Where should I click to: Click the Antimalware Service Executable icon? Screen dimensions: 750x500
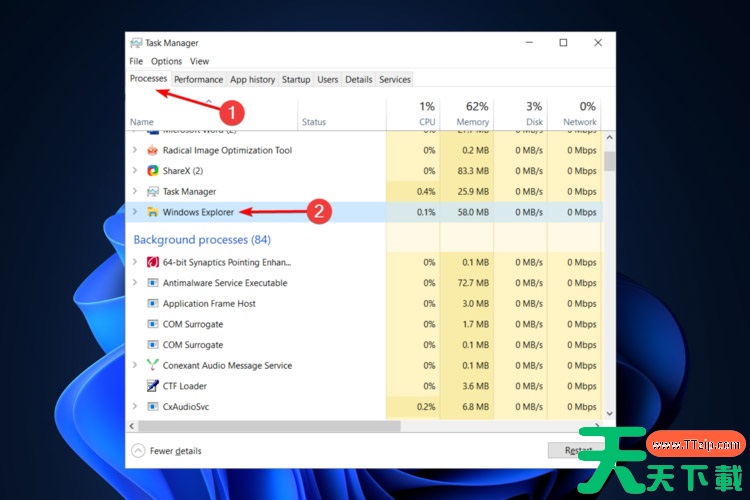point(153,283)
